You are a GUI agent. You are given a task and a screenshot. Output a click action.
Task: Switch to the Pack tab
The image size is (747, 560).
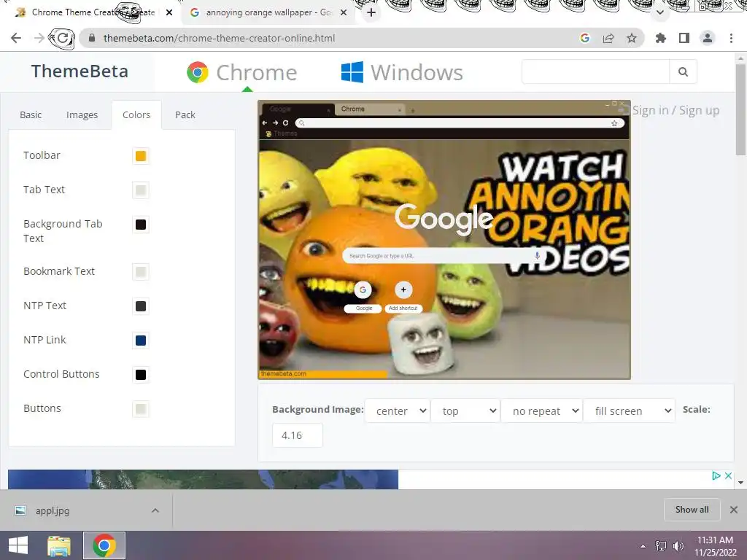tap(185, 114)
